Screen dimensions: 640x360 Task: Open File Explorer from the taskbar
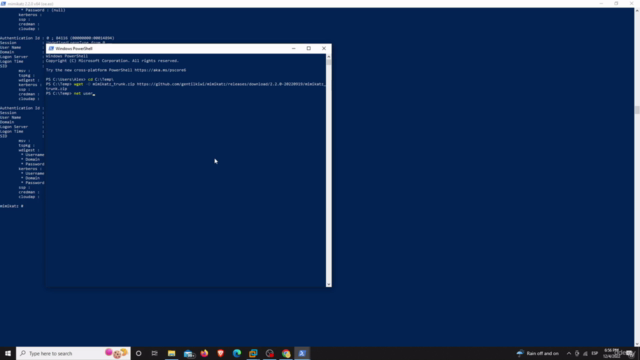pos(171,353)
